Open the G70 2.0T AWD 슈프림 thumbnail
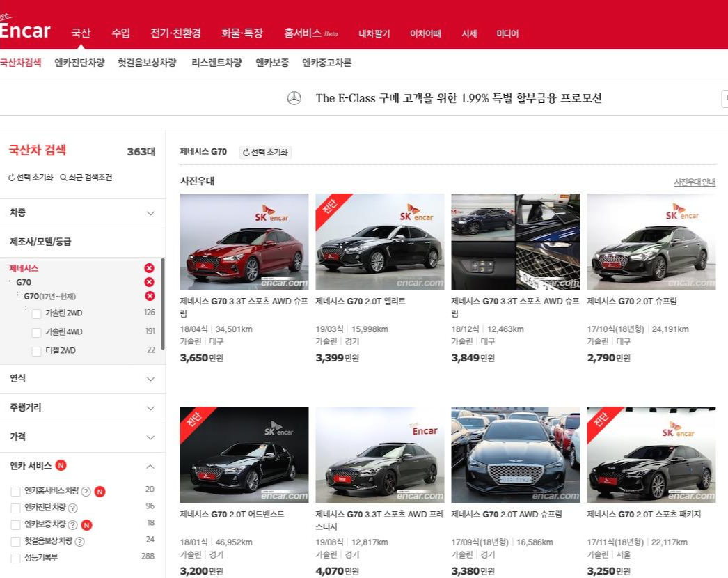The width and height of the screenshot is (728, 578). 515,455
